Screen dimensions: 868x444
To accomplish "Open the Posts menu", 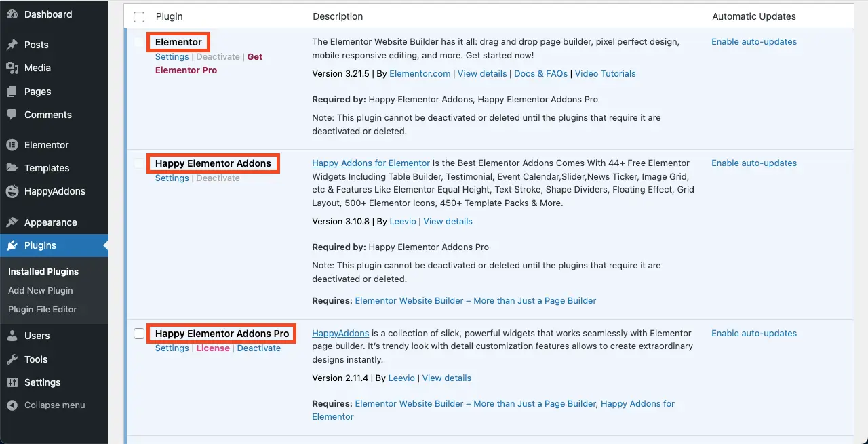I will 54,45.
